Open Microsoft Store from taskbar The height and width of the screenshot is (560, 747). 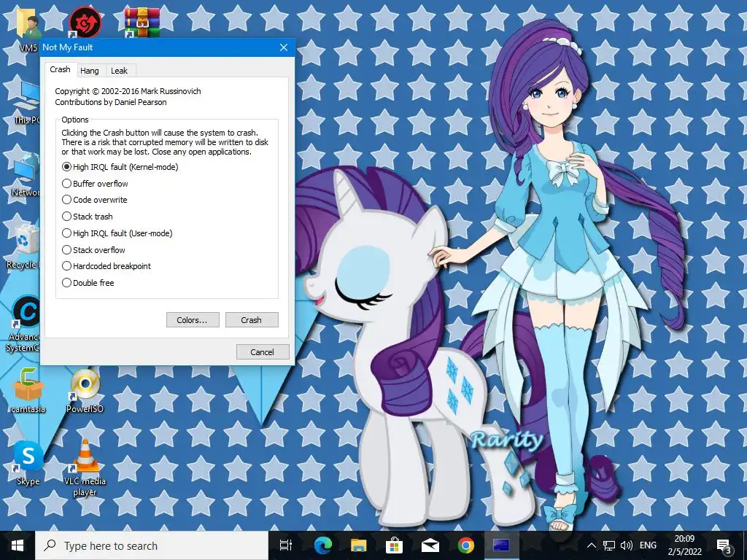pyautogui.click(x=395, y=545)
